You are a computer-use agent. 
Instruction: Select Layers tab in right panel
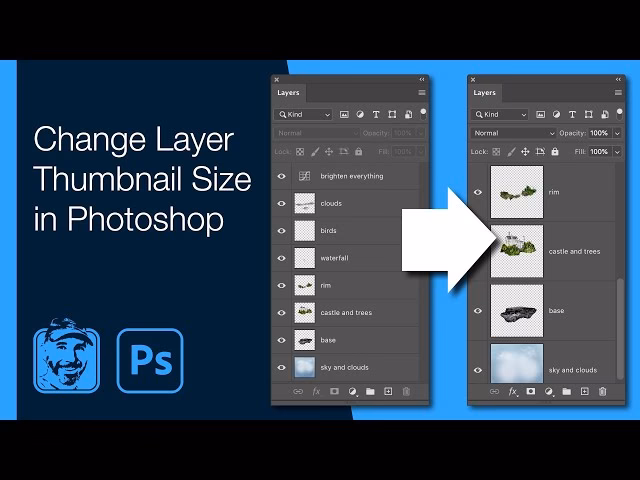coord(484,93)
